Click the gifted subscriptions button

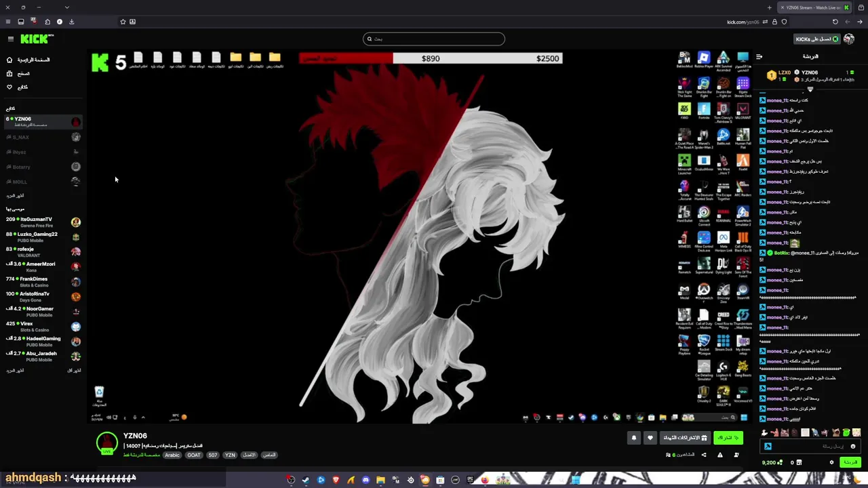(685, 438)
